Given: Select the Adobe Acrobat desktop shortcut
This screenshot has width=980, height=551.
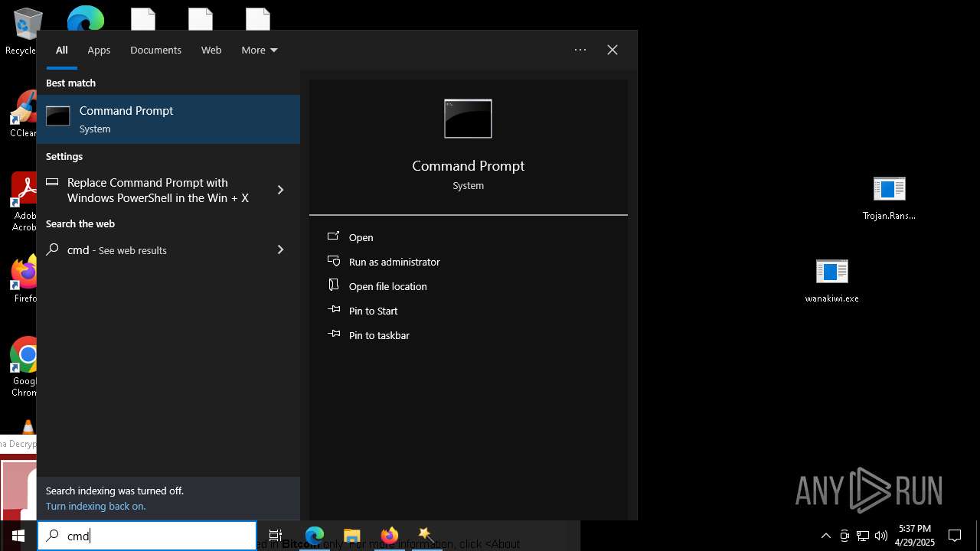Looking at the screenshot, I should (x=24, y=202).
